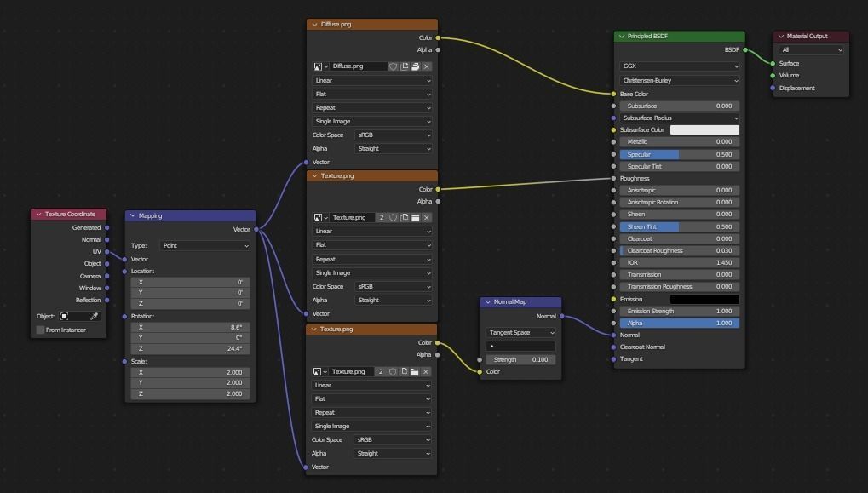Open Color Space sRGB dropdown in Diffuse.png node
Image resolution: width=868 pixels, height=493 pixels.
click(x=394, y=135)
